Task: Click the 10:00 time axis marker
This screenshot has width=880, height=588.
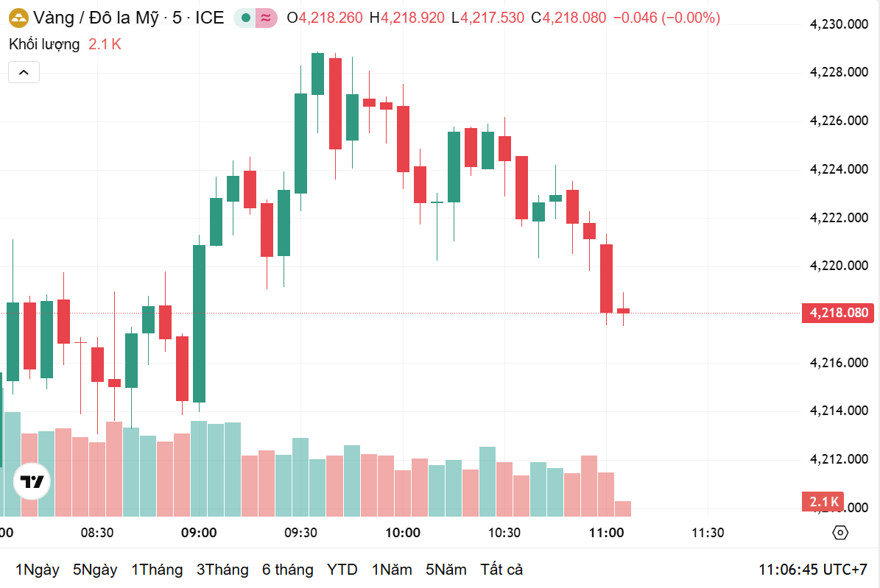Action: [x=402, y=533]
